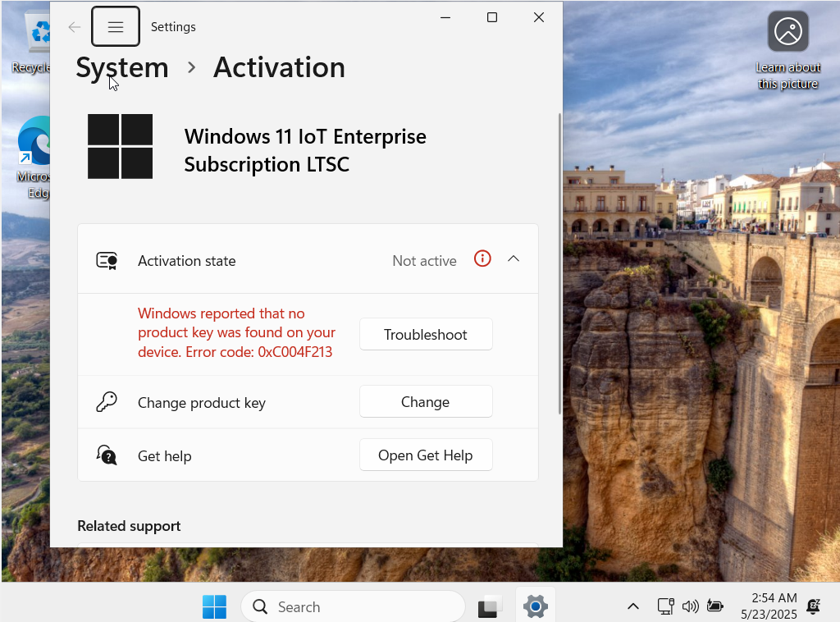The width and height of the screenshot is (840, 622).
Task: Open notifications bell in the taskbar
Action: (813, 607)
